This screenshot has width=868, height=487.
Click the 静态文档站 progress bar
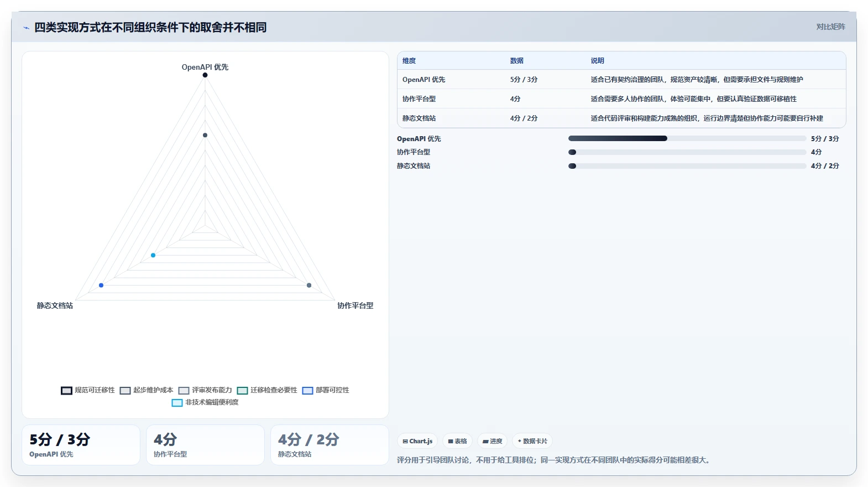coord(687,166)
